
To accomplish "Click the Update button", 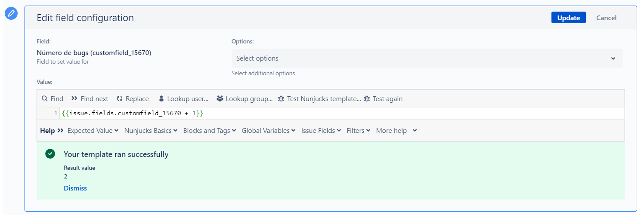I will [x=568, y=18].
